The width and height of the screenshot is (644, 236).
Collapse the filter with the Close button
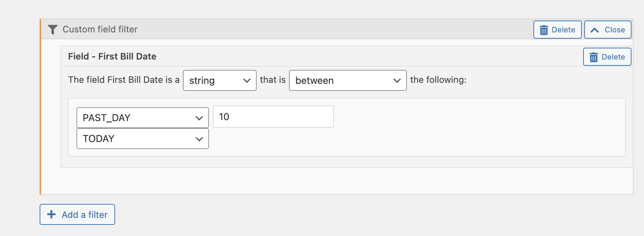tap(607, 30)
